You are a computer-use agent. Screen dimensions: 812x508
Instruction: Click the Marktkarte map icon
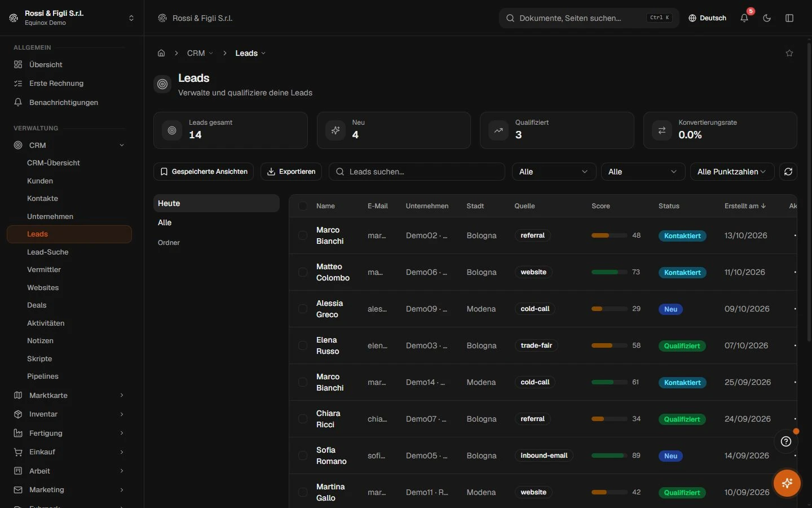(x=18, y=395)
